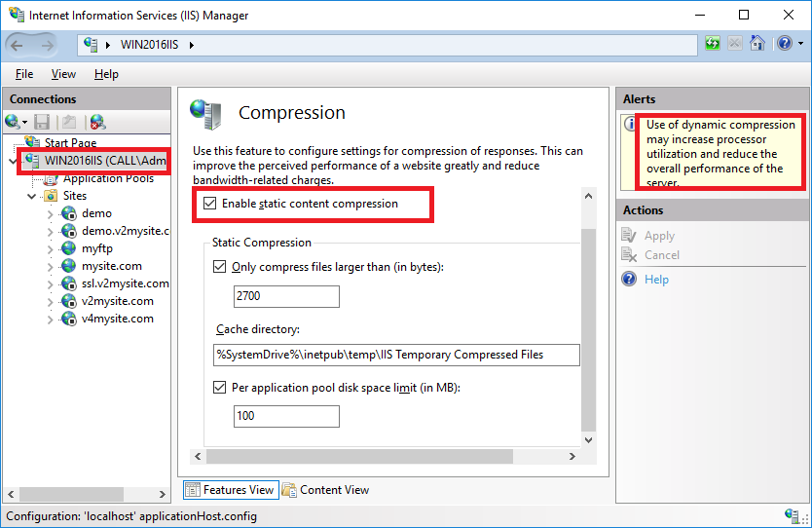812x528 pixels.
Task: Select the WIN2016IIS server node
Action: (x=105, y=161)
